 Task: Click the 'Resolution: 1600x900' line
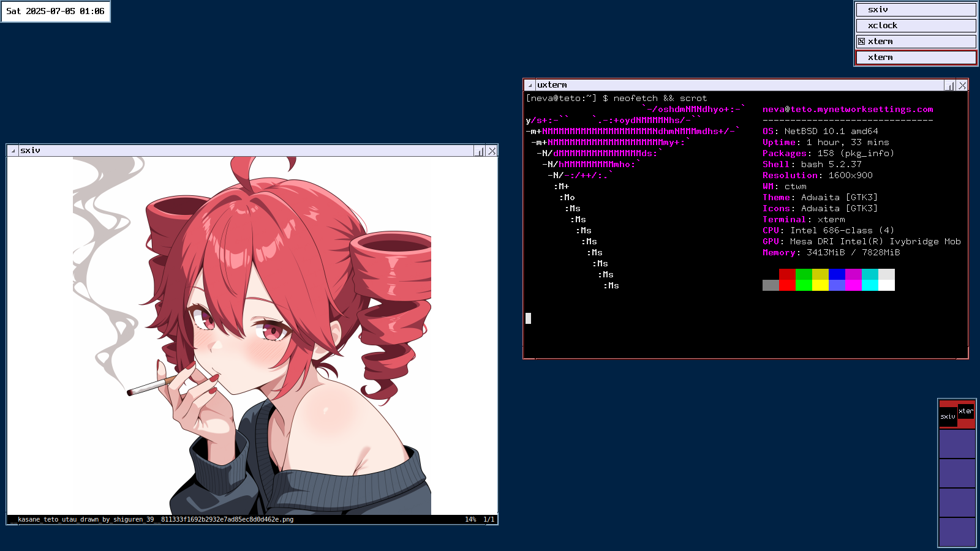818,176
